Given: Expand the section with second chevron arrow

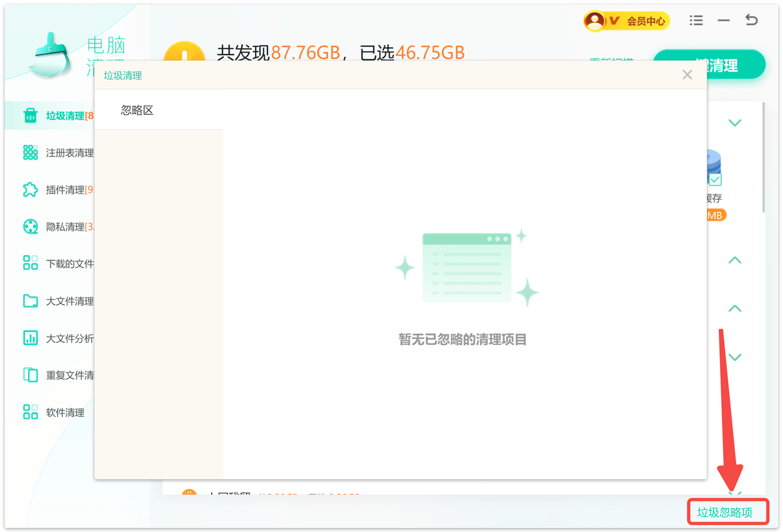Looking at the screenshot, I should click(735, 260).
